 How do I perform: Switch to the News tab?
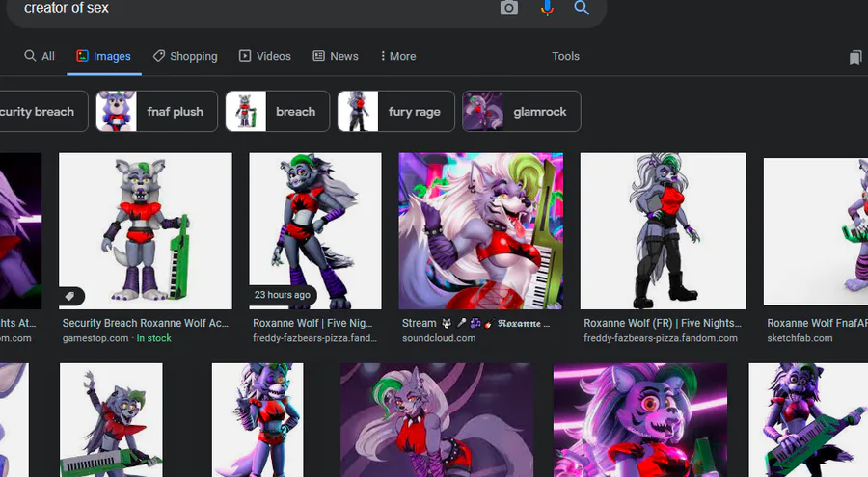point(336,56)
